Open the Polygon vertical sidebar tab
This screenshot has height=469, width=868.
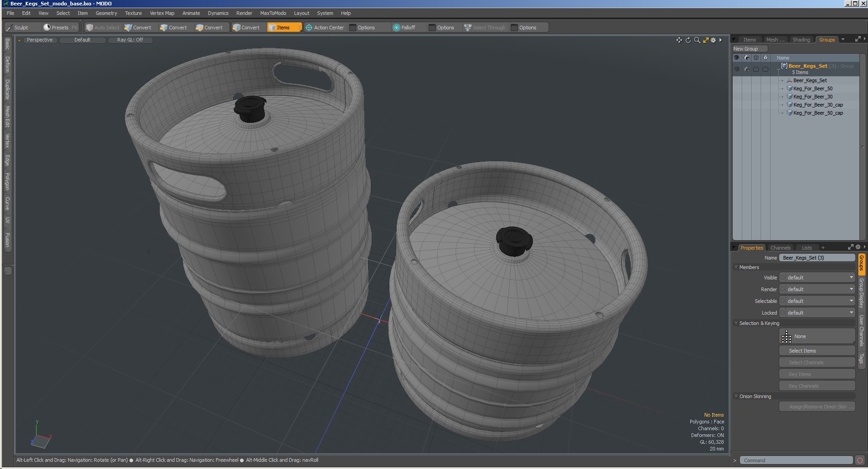(7, 181)
